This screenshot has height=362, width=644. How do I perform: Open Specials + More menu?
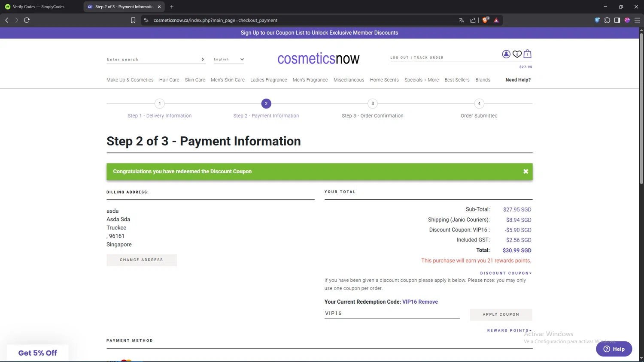[x=422, y=80]
